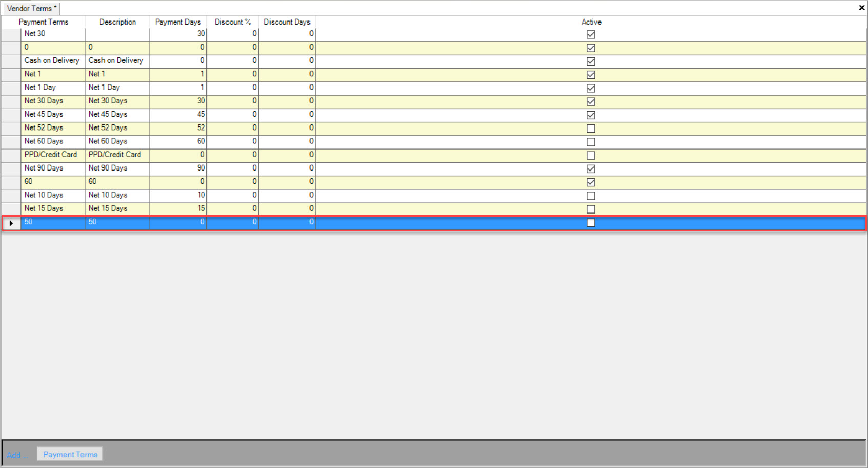This screenshot has height=468, width=868.
Task: Click Payment Days value 15
Action: click(x=178, y=209)
